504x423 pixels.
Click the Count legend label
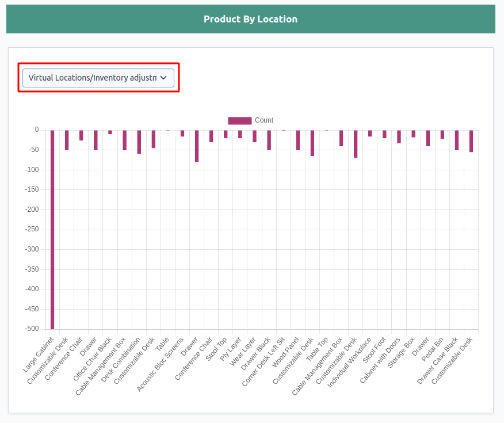[264, 120]
